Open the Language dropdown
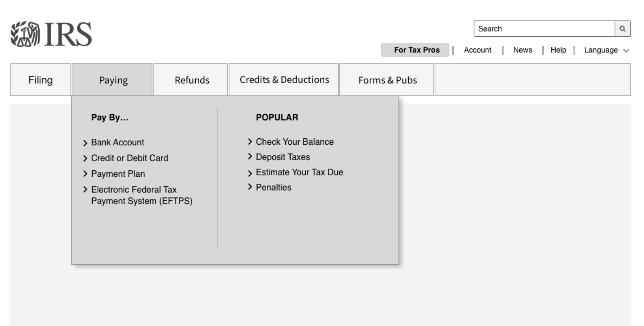644x326 pixels. point(607,50)
